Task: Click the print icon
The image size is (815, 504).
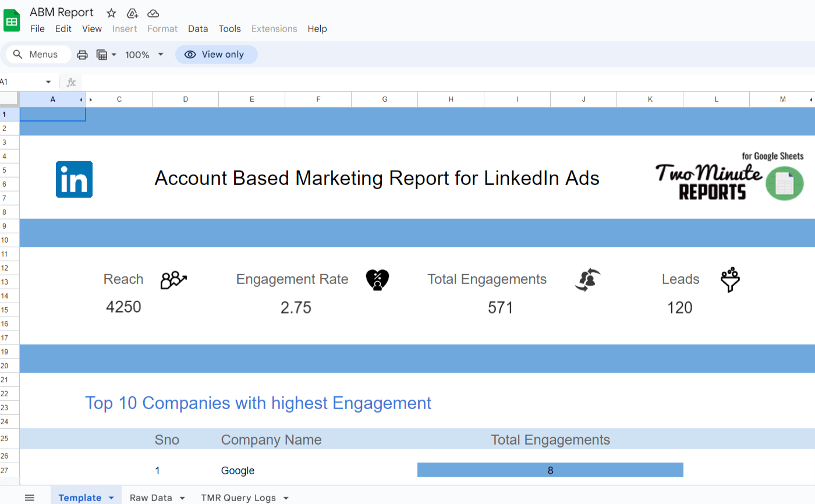Action: point(83,55)
